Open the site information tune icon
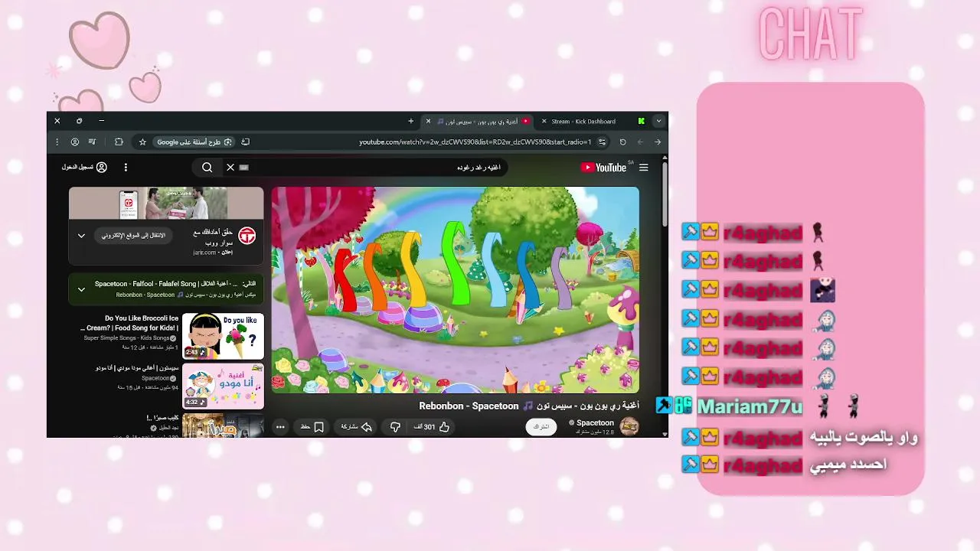The height and width of the screenshot is (551, 980). click(x=603, y=142)
